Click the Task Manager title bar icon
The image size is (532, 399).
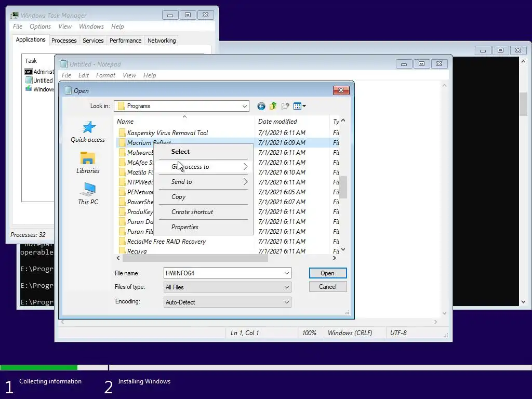point(14,15)
